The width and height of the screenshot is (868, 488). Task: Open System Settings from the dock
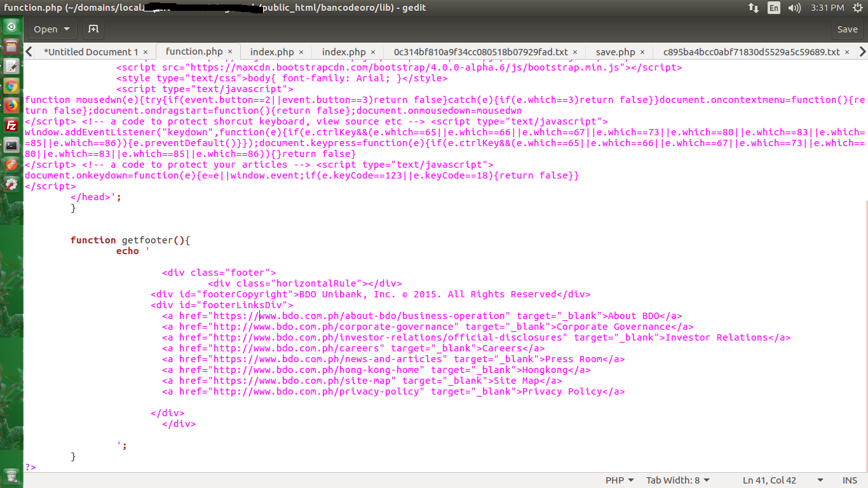(x=11, y=184)
